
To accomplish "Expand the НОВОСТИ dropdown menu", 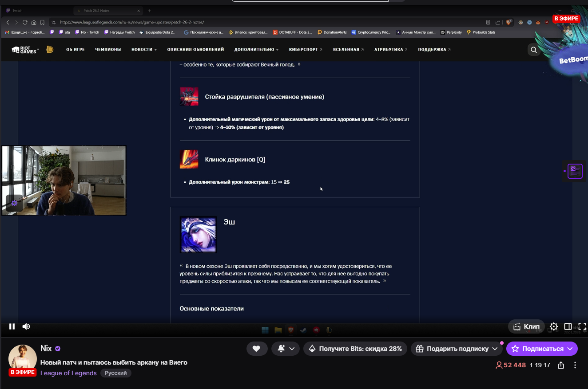I will tap(144, 50).
